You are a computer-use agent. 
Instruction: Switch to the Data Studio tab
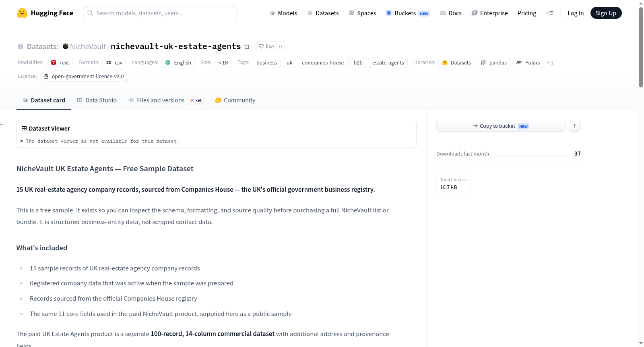[97, 100]
